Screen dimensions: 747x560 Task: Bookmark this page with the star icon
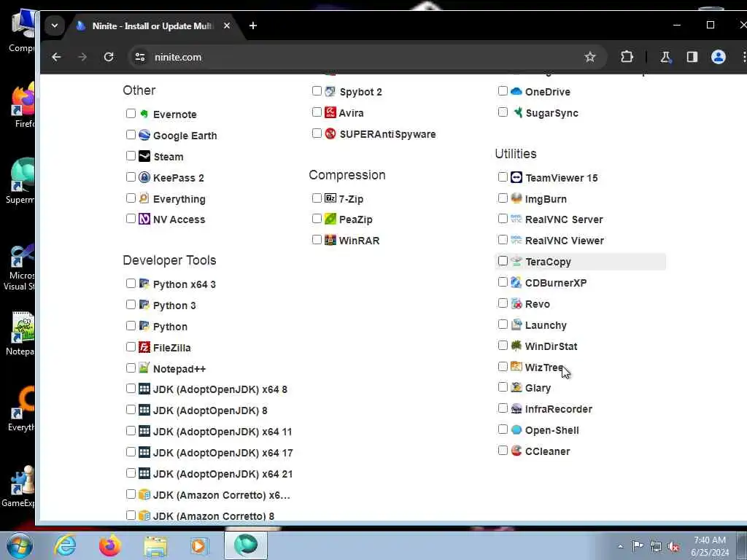point(589,57)
